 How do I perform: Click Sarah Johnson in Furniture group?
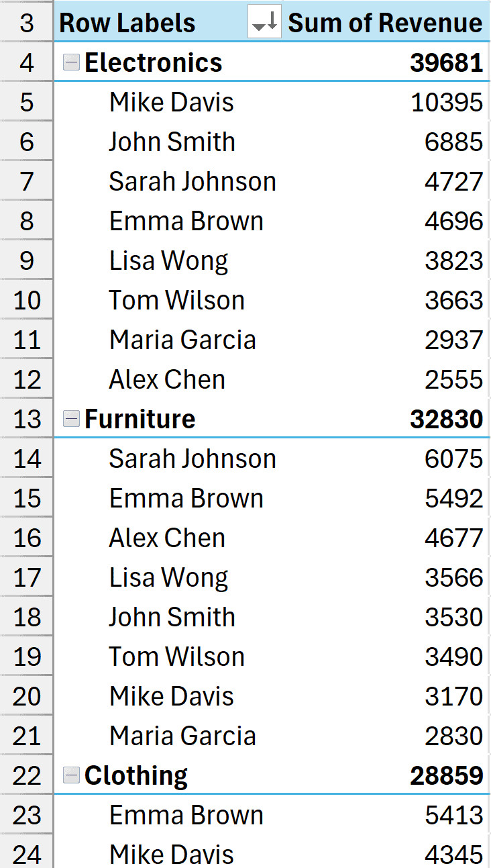[193, 459]
